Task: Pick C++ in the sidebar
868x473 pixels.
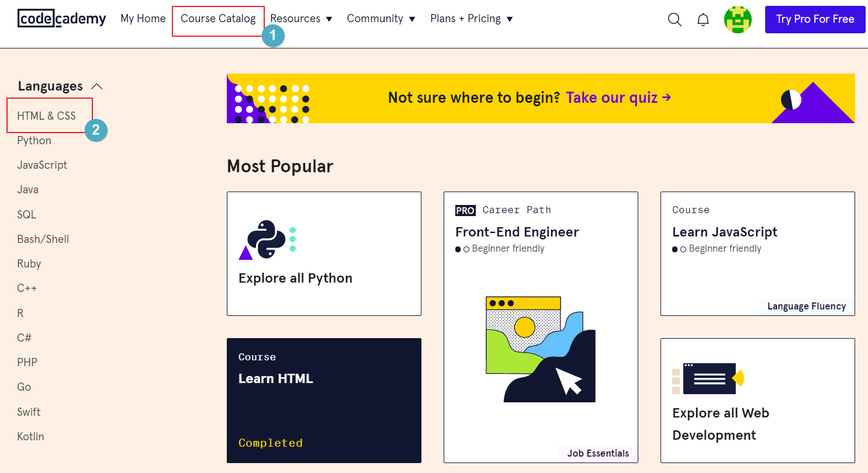Action: tap(27, 288)
